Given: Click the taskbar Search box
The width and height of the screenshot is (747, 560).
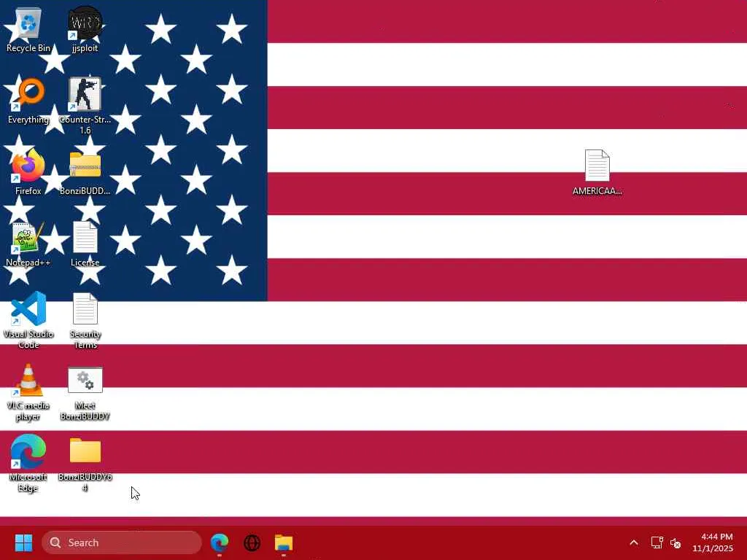Looking at the screenshot, I should pos(122,542).
